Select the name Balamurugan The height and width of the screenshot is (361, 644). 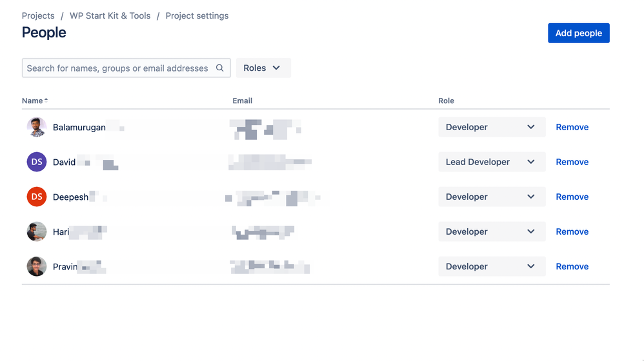[79, 128]
